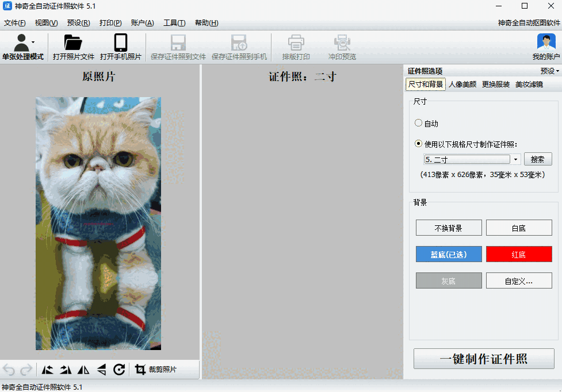562x392 pixels.
Task: Rotate the photo with the rotation icon
Action: click(120, 370)
